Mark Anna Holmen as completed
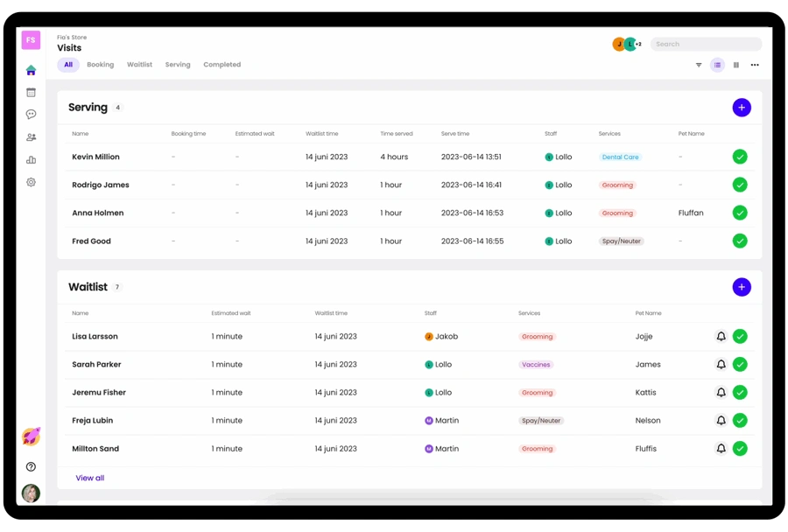Image resolution: width=788 pixels, height=532 pixels. tap(739, 213)
